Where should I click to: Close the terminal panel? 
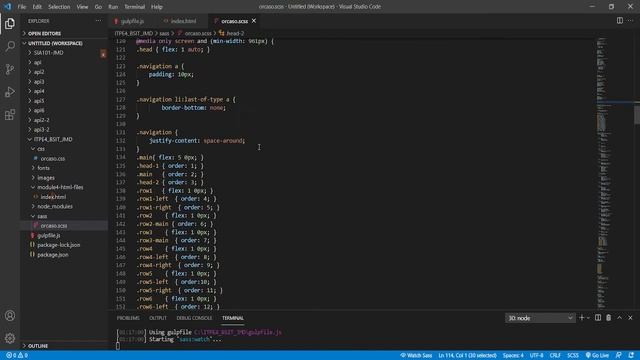[x=630, y=318]
